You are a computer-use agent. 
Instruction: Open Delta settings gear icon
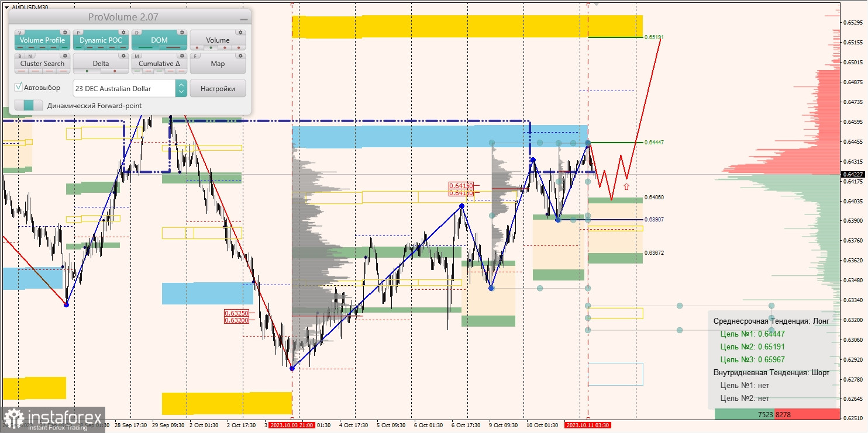(x=123, y=56)
